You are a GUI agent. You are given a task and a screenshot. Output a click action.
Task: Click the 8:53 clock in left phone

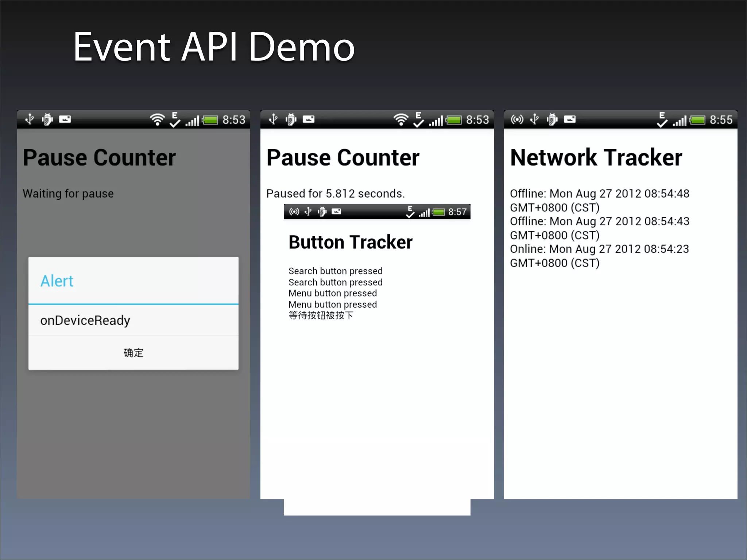(234, 120)
